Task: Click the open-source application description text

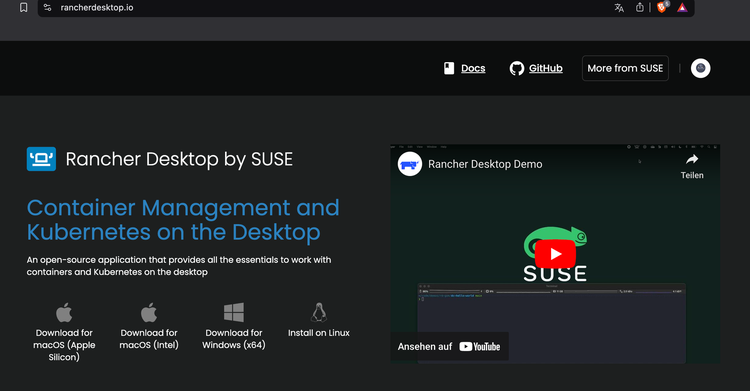Action: click(179, 266)
